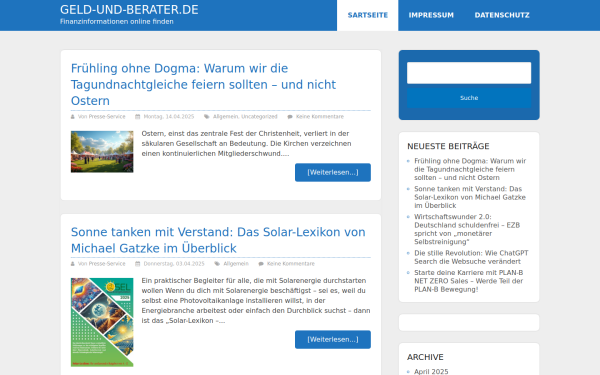Click the date Montag, 14.04.2025
Viewport: 600px width, 375px height.
pos(169,117)
